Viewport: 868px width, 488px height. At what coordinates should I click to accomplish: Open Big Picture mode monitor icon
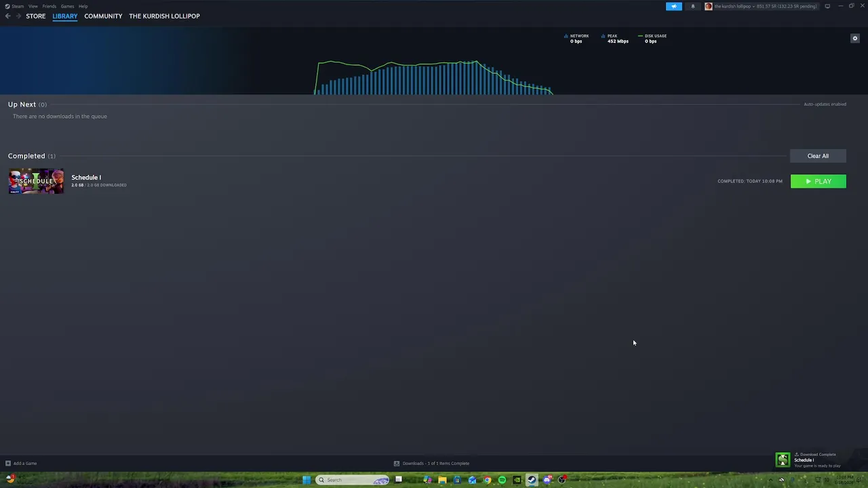(827, 6)
